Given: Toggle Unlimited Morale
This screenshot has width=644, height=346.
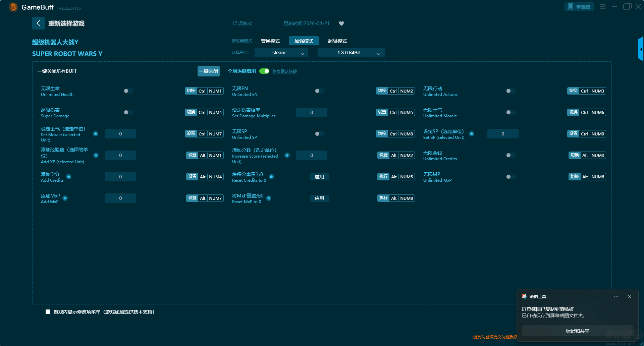Looking at the screenshot, I should click(x=511, y=112).
